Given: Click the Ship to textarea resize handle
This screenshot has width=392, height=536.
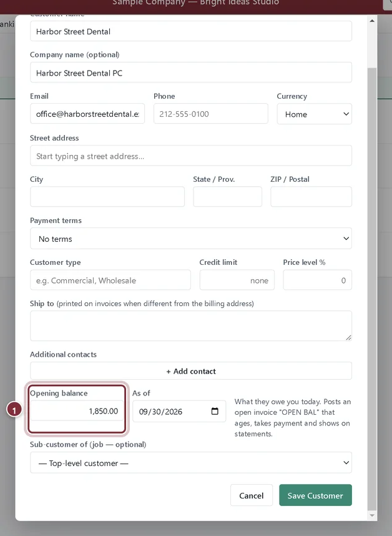Looking at the screenshot, I should [348, 337].
